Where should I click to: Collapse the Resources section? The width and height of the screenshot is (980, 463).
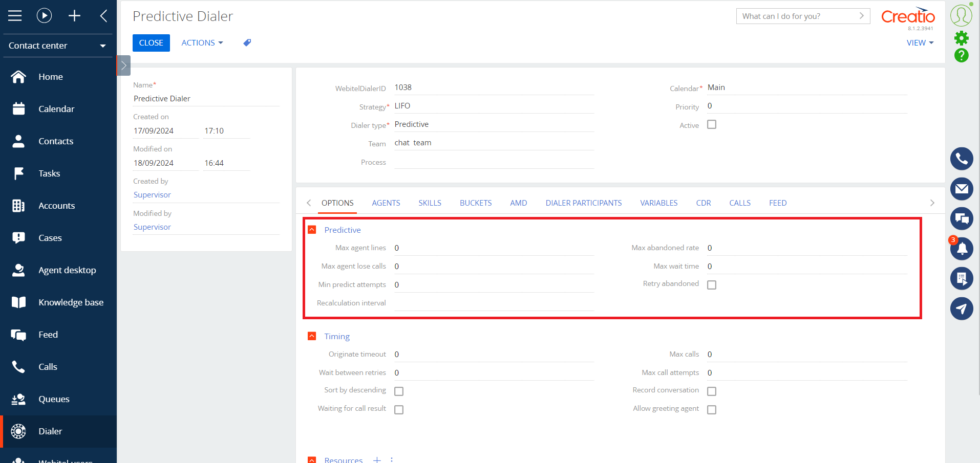[x=312, y=459]
